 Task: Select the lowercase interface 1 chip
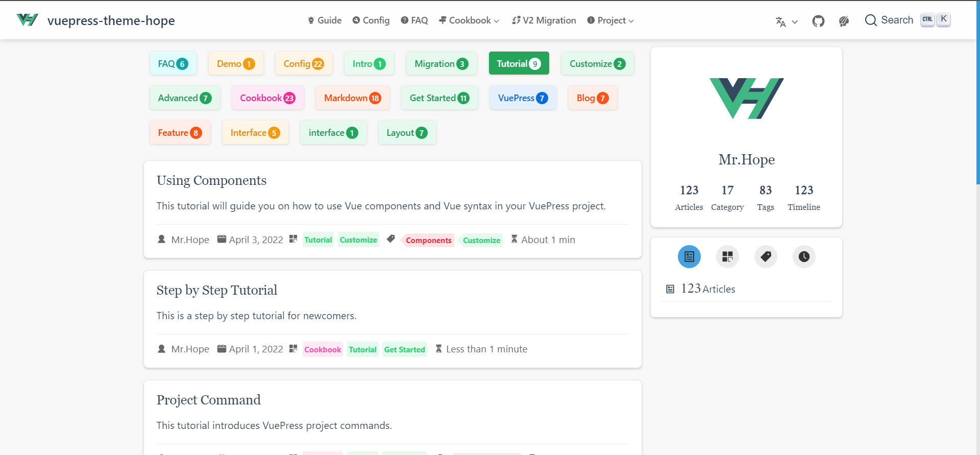pyautogui.click(x=333, y=132)
